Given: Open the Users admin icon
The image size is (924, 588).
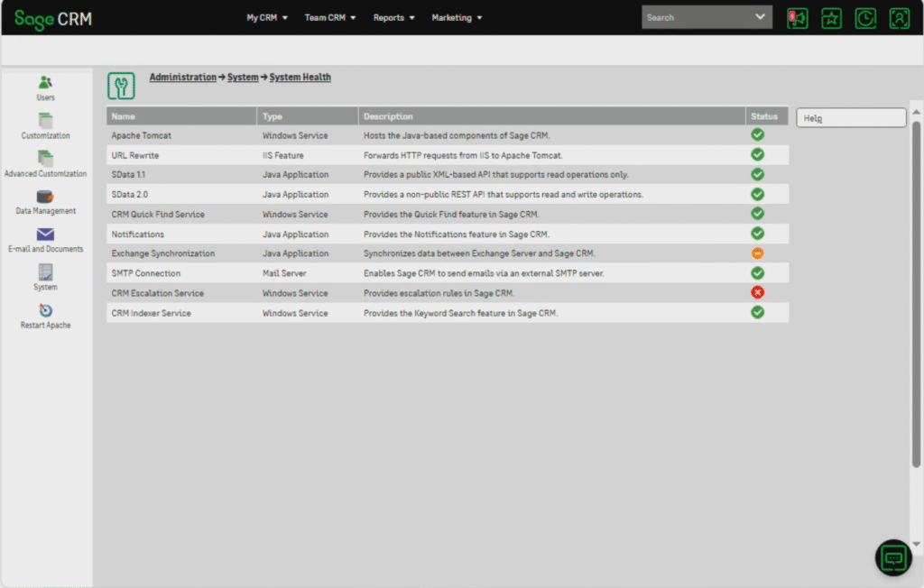Looking at the screenshot, I should [x=45, y=82].
